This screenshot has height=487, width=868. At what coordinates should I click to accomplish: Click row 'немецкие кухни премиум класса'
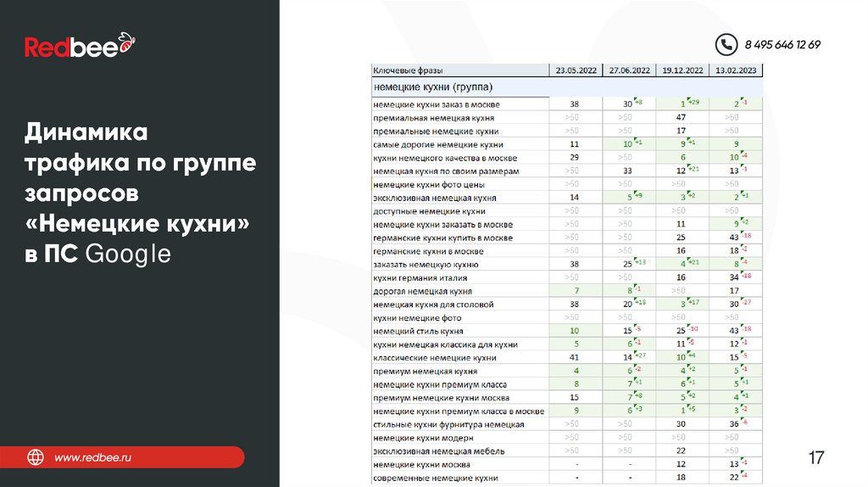pos(567,384)
